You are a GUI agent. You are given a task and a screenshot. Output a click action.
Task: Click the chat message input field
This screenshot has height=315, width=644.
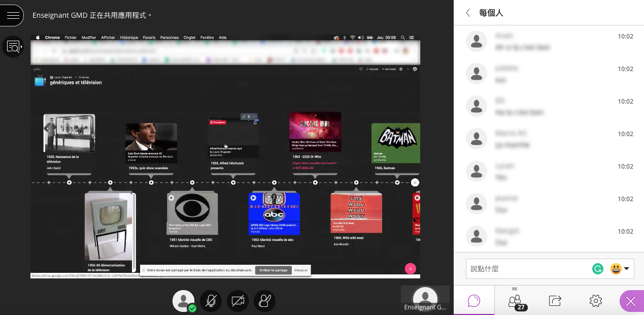coord(528,269)
